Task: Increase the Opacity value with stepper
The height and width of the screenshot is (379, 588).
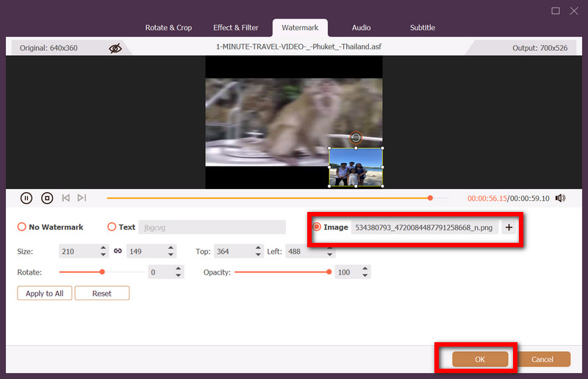Action: click(x=365, y=269)
